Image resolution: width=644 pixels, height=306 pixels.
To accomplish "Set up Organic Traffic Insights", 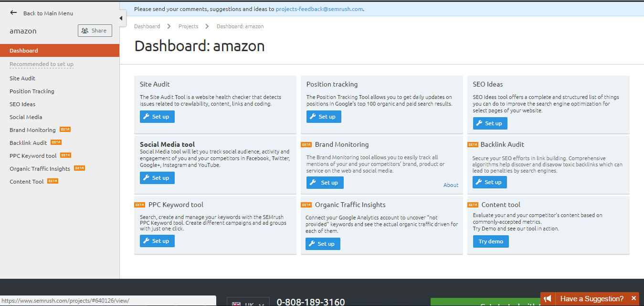I will [x=323, y=244].
